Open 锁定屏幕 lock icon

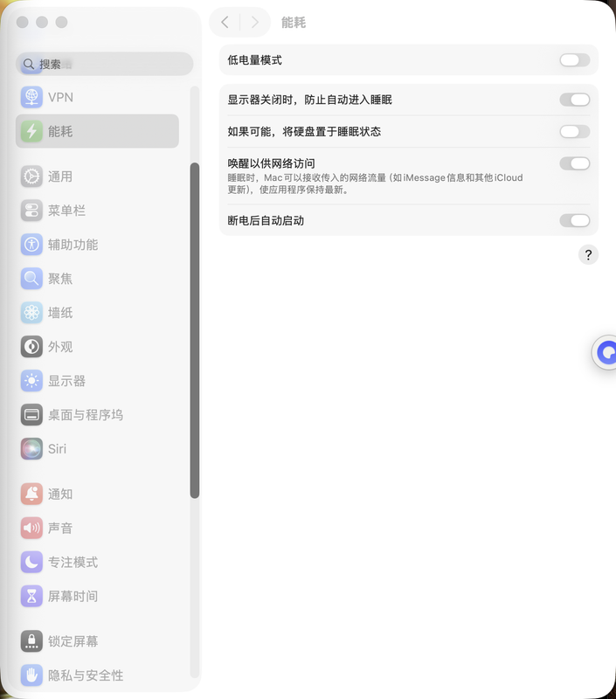point(31,641)
